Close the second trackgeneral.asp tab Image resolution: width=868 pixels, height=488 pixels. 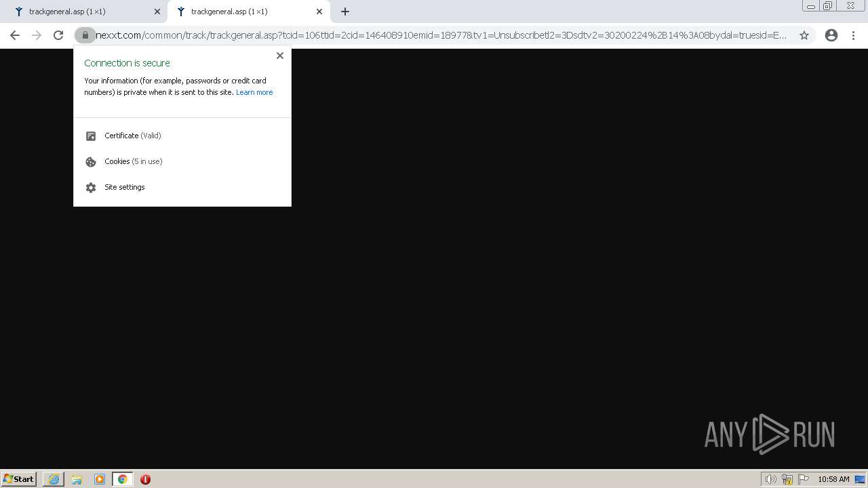(x=319, y=12)
